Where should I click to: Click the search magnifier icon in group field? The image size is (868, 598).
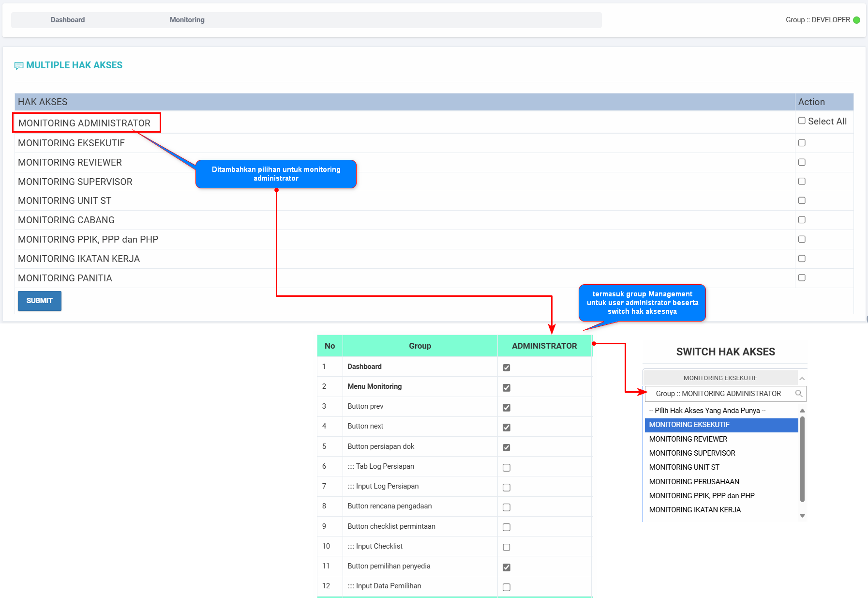pyautogui.click(x=799, y=394)
